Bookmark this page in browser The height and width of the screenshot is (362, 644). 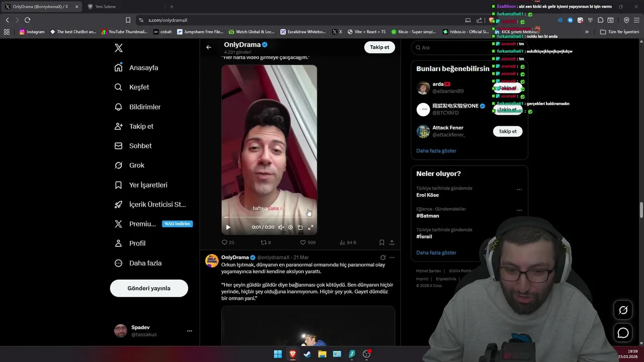[128, 20]
